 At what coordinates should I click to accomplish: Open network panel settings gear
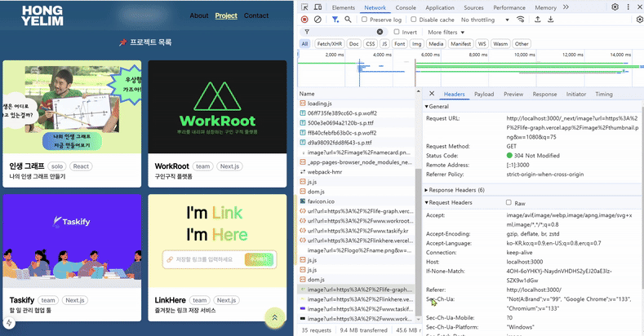[639, 20]
